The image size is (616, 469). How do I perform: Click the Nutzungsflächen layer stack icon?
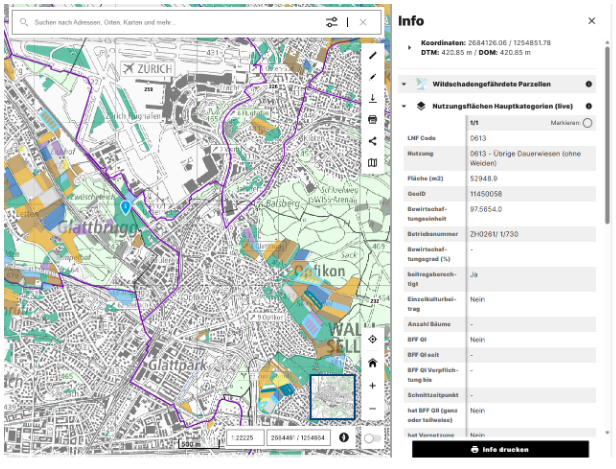[x=421, y=106]
